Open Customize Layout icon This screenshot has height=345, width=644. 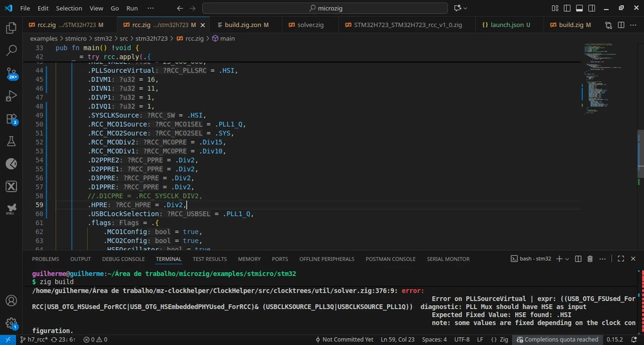(555, 8)
